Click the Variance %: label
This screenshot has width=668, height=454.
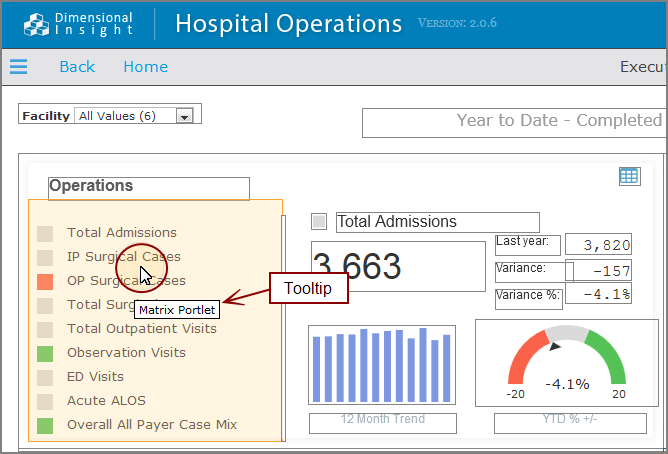coord(529,299)
